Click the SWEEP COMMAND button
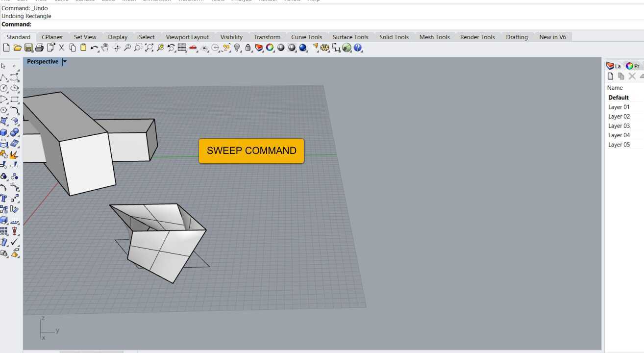This screenshot has height=353, width=644. pos(251,151)
